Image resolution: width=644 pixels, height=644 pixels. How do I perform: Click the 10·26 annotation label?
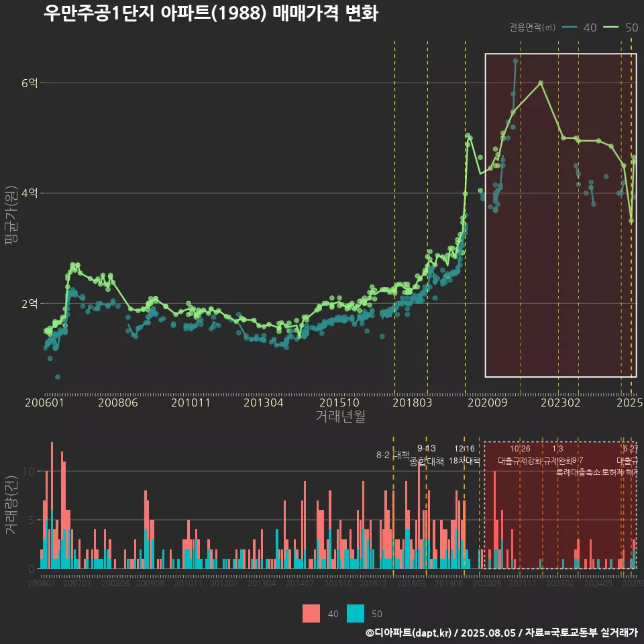tap(520, 449)
